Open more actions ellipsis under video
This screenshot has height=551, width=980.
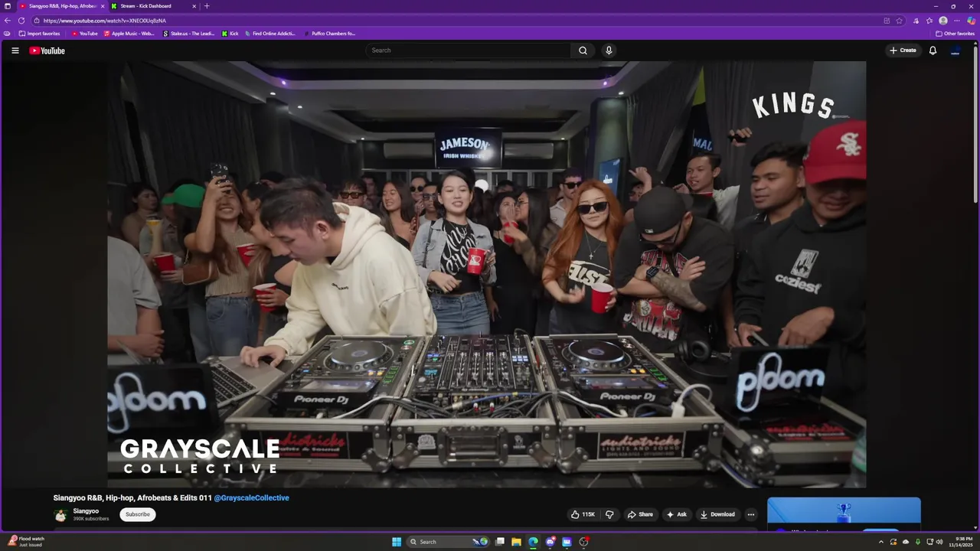[x=751, y=514]
